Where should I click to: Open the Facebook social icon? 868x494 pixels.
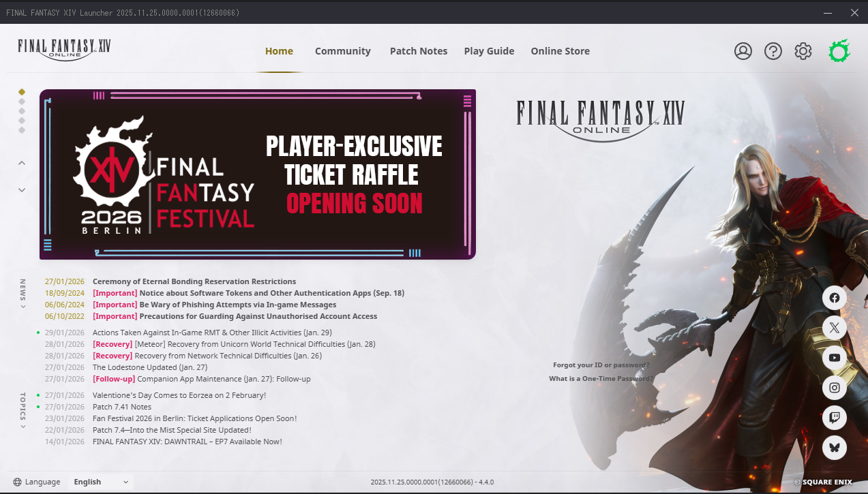(835, 298)
